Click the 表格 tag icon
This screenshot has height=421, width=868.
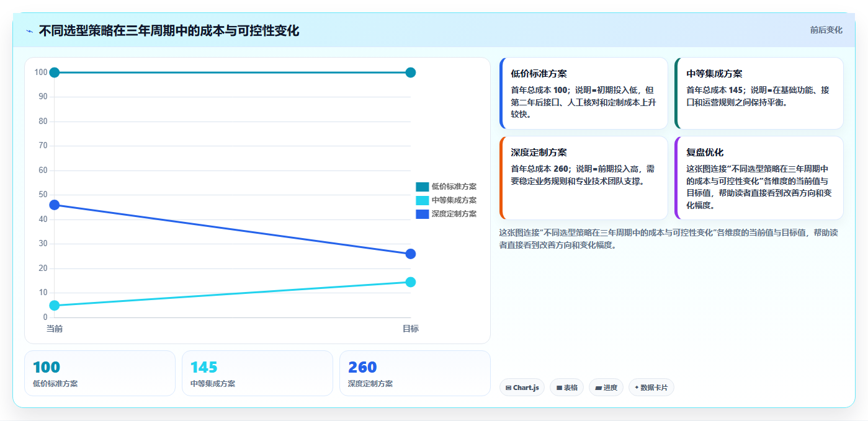[559, 388]
